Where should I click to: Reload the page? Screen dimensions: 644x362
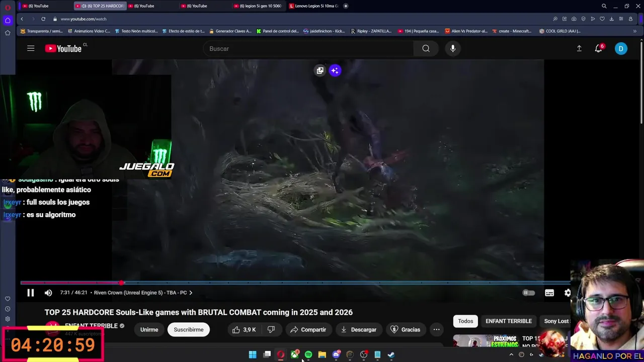coord(43,19)
